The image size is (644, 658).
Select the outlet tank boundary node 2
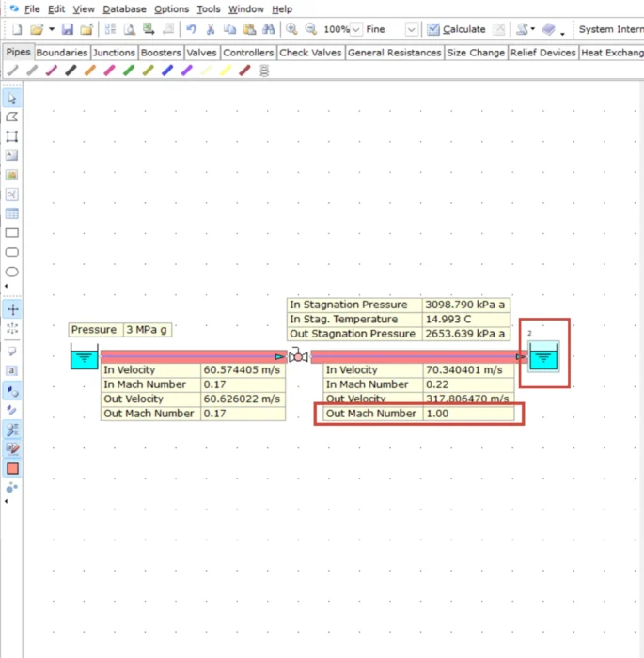coord(543,355)
